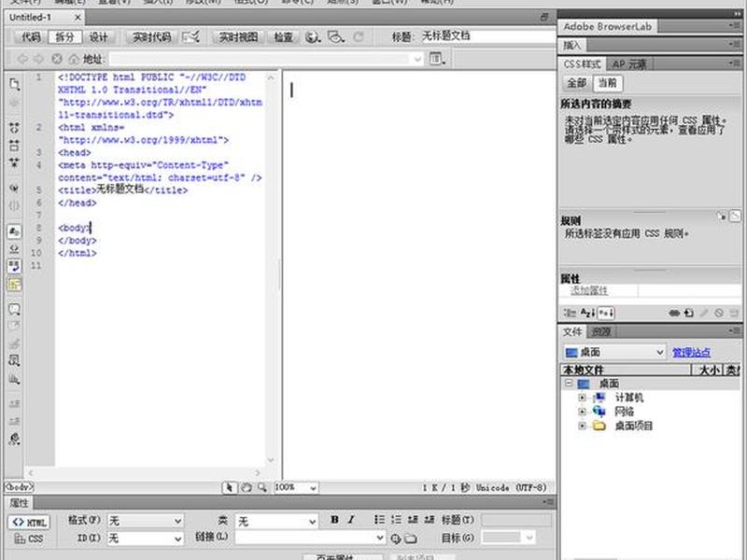Screen dimensions: 747x560
Task: Click the 检查 inspect button
Action: [284, 36]
